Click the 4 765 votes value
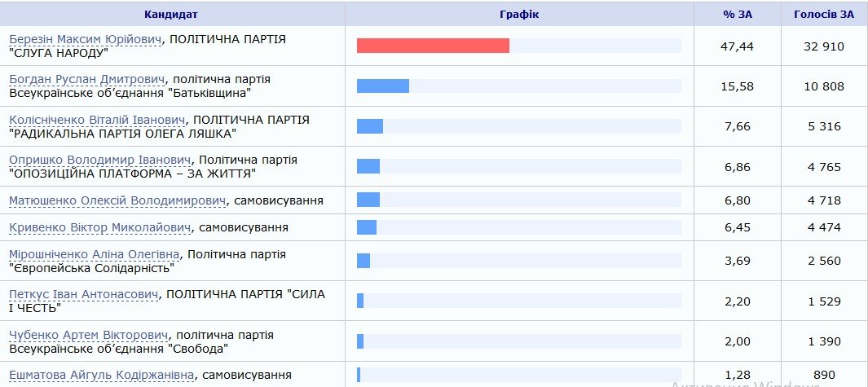 coord(825,166)
